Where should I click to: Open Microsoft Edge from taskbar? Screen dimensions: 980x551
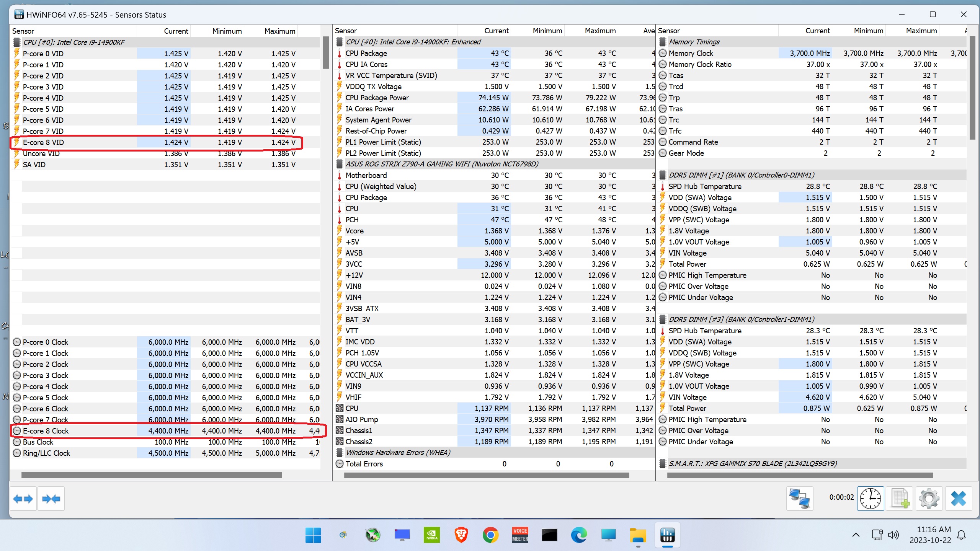(579, 535)
